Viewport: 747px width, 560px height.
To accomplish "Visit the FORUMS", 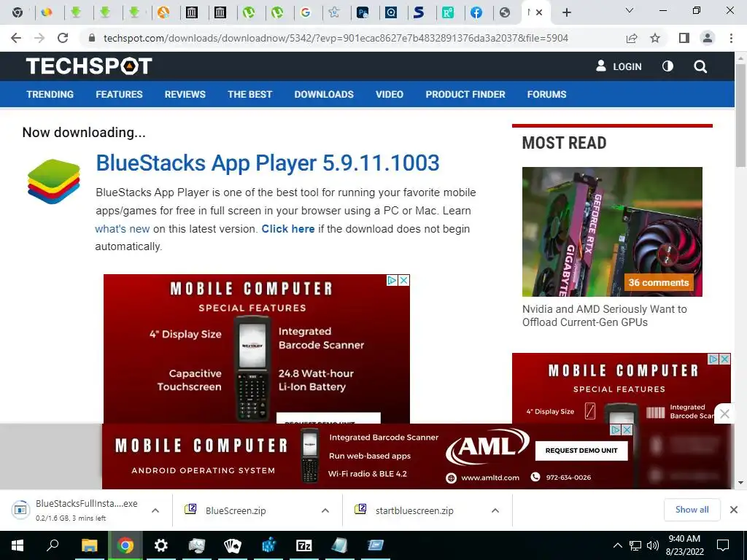I will pyautogui.click(x=546, y=94).
